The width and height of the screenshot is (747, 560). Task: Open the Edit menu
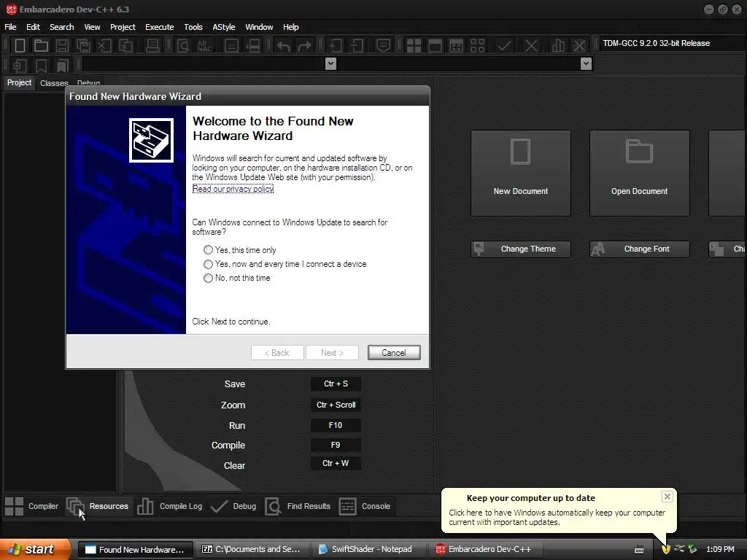(33, 27)
